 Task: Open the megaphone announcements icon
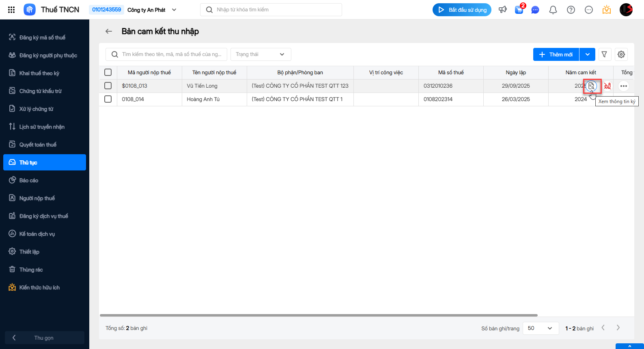(503, 10)
